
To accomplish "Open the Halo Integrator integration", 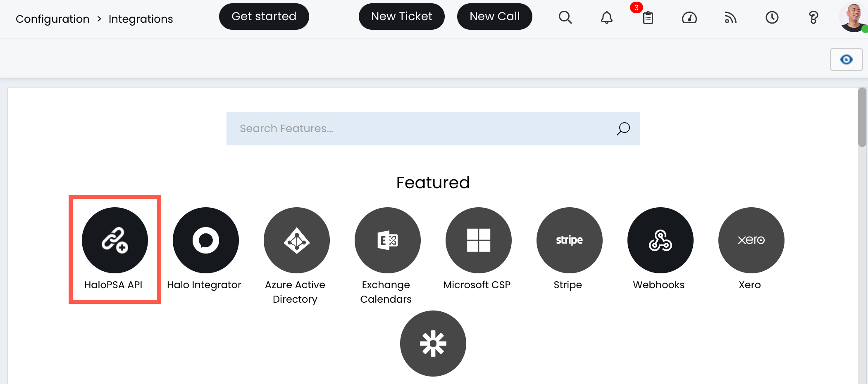I will pos(205,240).
